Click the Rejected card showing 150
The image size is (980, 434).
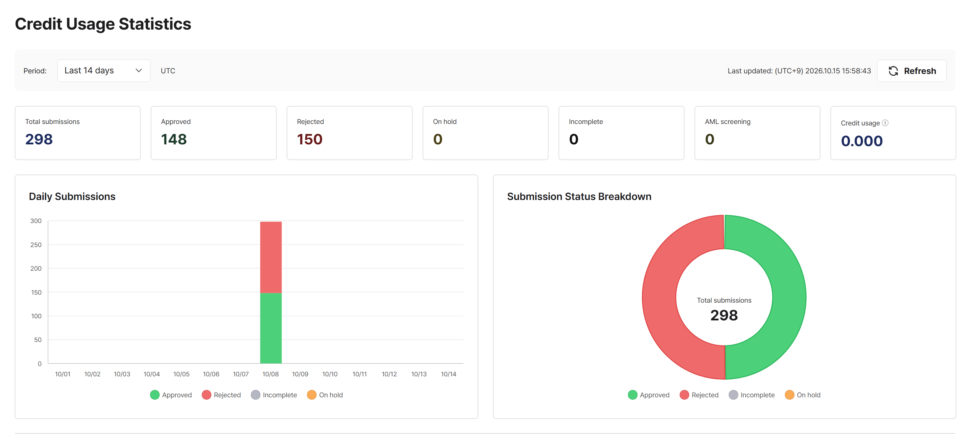[349, 133]
